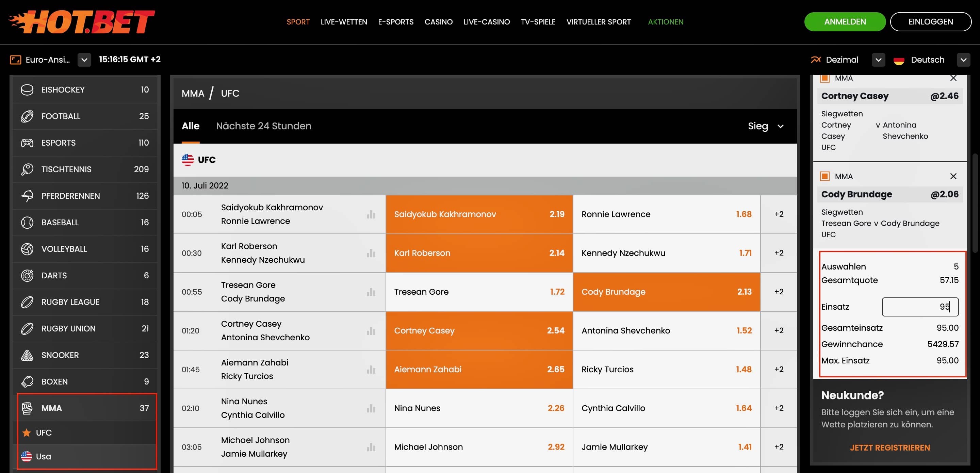Open stats icon for Kakhramonov vs Lawrence
Image resolution: width=980 pixels, height=473 pixels.
[x=371, y=215]
